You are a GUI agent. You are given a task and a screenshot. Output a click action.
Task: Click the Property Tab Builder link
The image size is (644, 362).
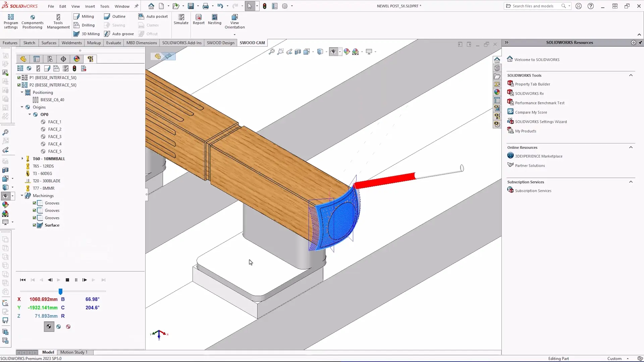tap(533, 84)
